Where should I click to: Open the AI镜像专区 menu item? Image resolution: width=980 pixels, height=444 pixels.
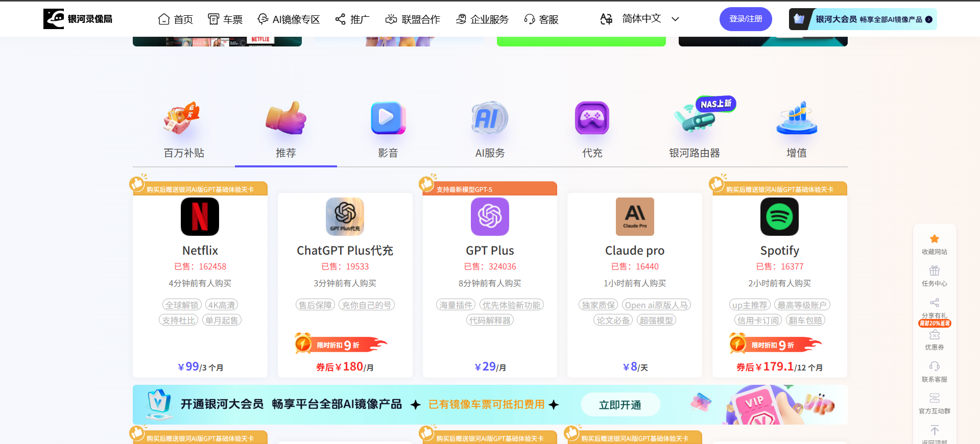[x=289, y=19]
